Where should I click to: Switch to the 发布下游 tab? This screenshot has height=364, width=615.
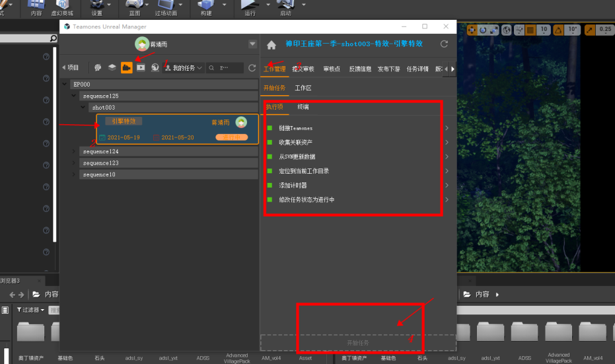388,69
